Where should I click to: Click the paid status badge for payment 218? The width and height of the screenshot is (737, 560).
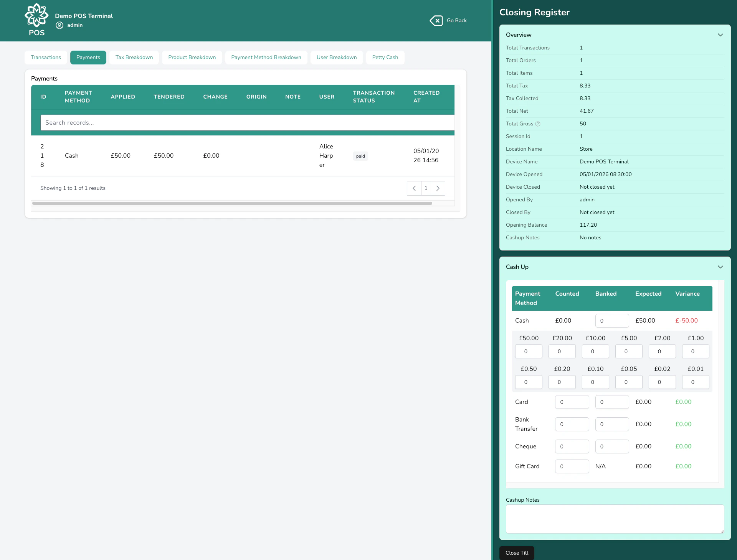tap(360, 156)
